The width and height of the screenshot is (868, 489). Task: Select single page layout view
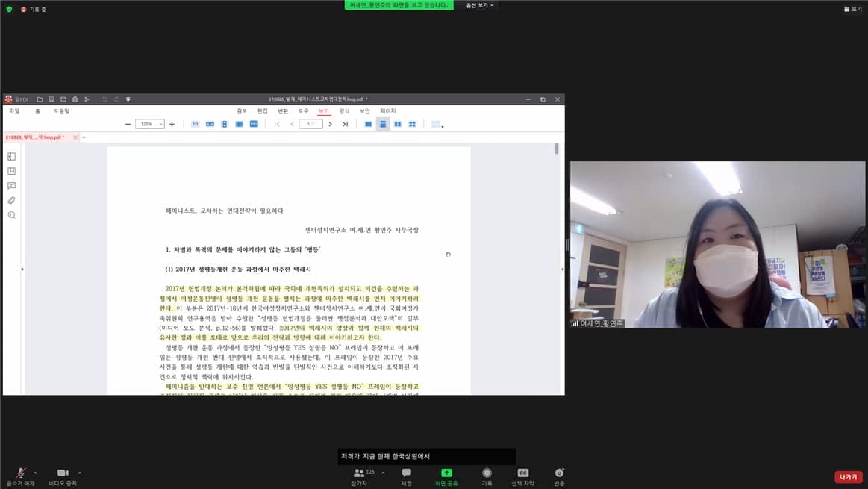pyautogui.click(x=368, y=124)
